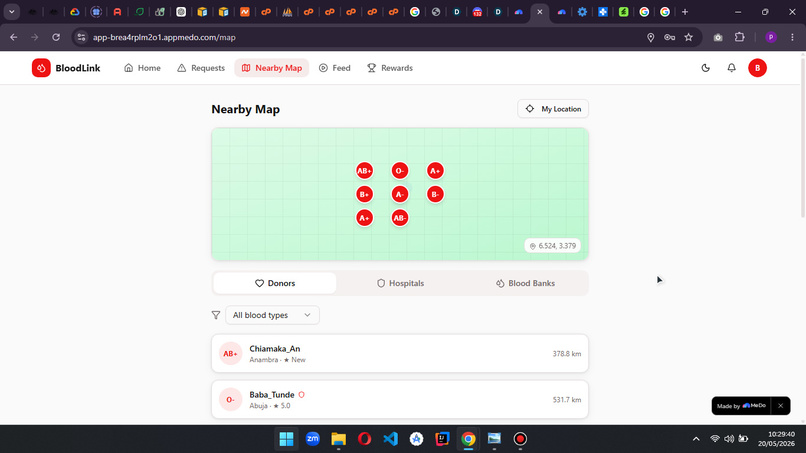
Task: Open the password key icon in address bar
Action: [x=669, y=37]
